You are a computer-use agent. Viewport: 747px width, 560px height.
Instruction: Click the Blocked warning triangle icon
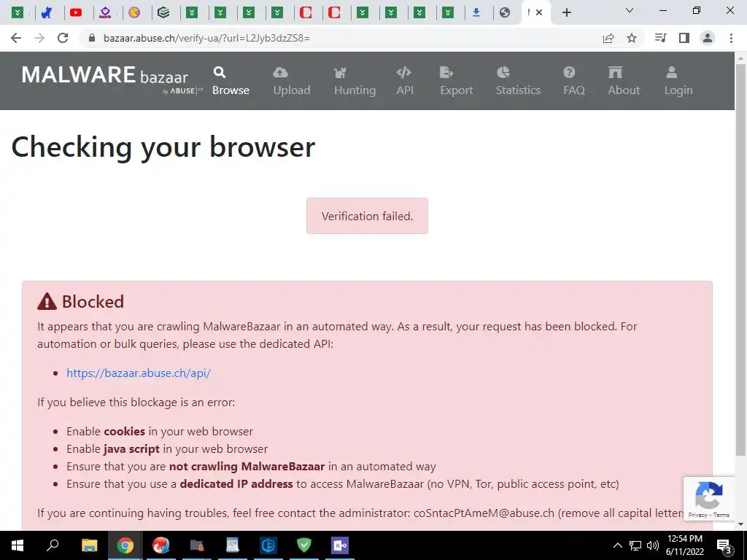tap(47, 301)
